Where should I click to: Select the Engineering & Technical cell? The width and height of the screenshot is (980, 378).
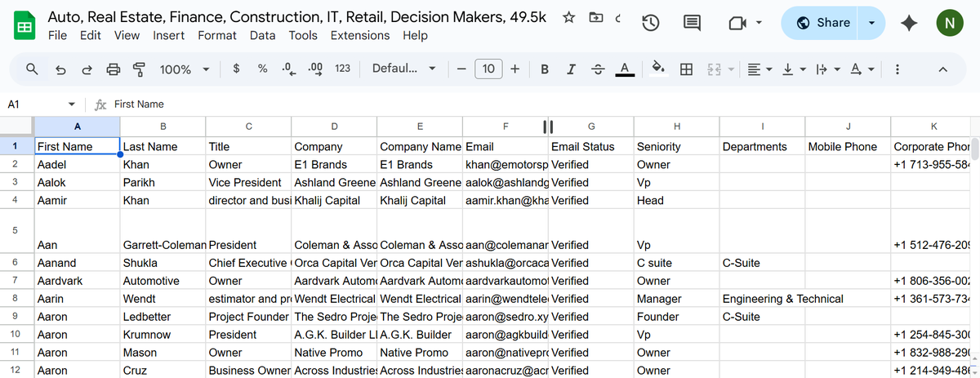(762, 299)
